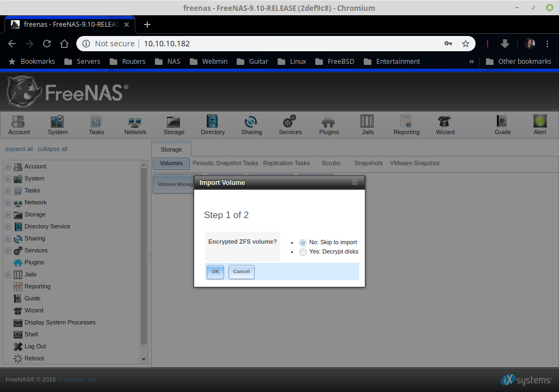
Task: Open Guide in sidebar tree
Action: pos(32,298)
